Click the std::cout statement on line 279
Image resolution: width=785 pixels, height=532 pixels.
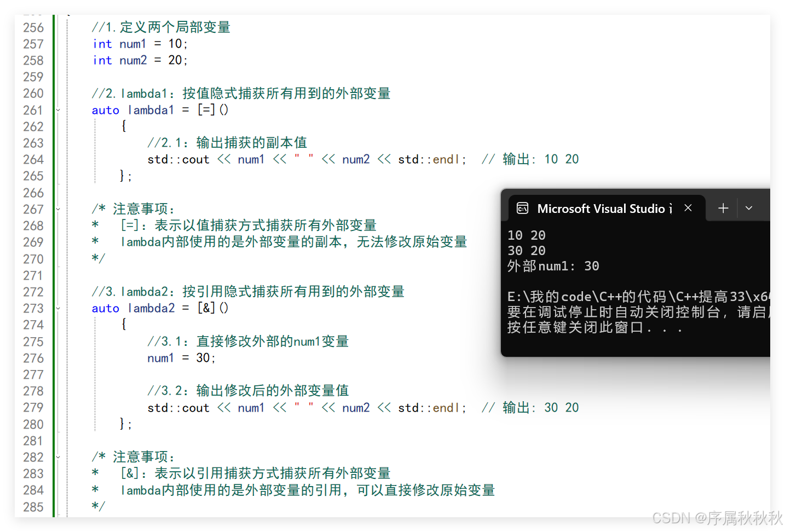(x=307, y=408)
